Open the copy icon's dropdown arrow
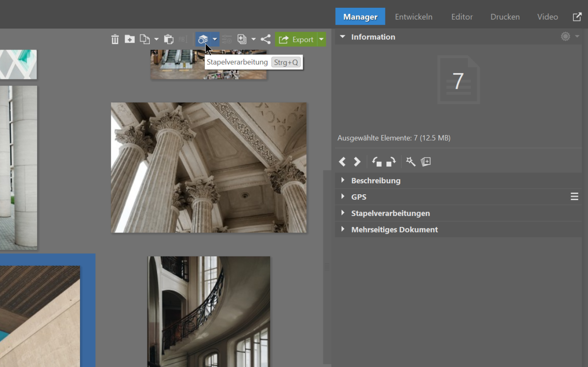Image resolution: width=588 pixels, height=367 pixels. [156, 40]
